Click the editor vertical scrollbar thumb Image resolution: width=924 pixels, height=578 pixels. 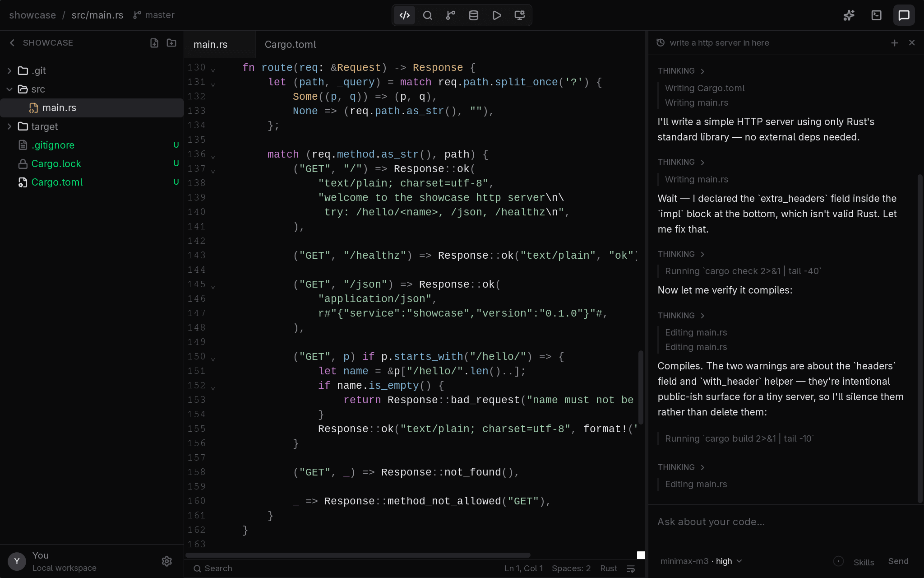[x=641, y=387]
